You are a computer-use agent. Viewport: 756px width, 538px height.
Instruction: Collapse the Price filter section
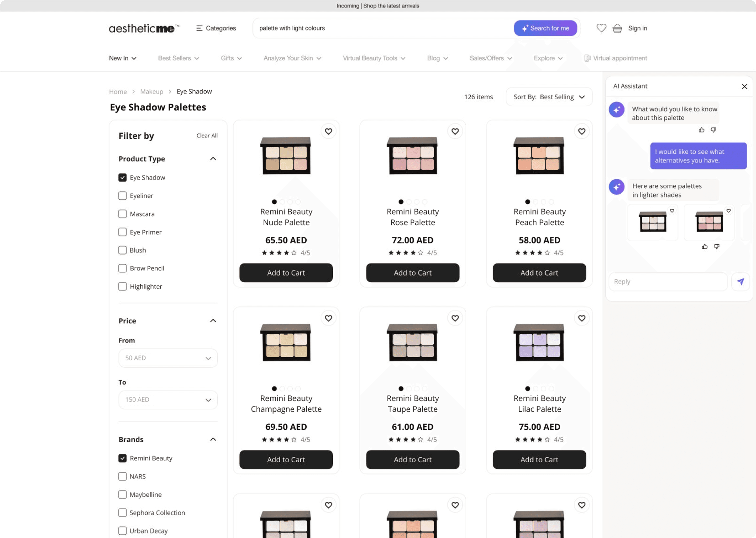pyautogui.click(x=213, y=321)
